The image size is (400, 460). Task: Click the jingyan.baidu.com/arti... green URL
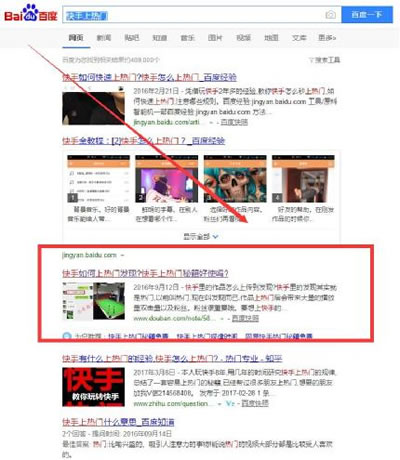(169, 122)
